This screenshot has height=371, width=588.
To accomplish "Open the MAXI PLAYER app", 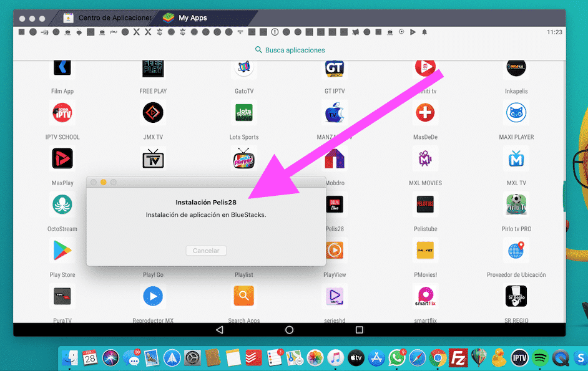I will [516, 113].
